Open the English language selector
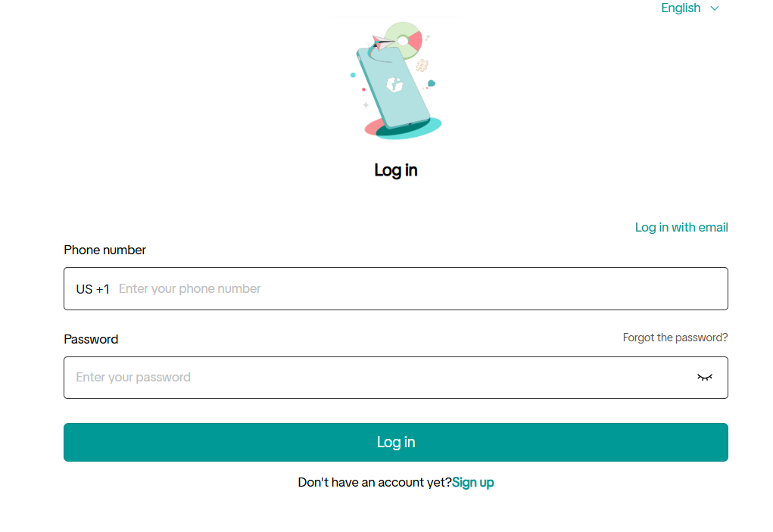Screen dimensions: 773x532 pos(690,8)
